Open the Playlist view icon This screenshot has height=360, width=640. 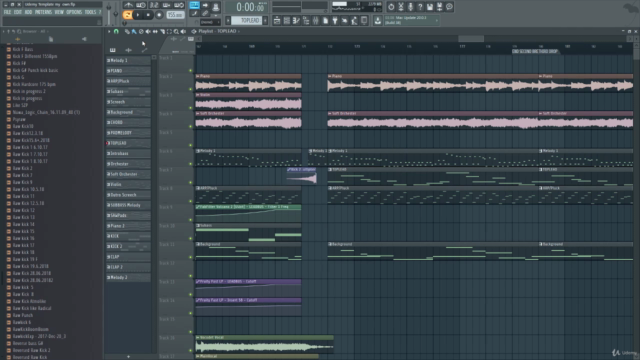pos(277,20)
